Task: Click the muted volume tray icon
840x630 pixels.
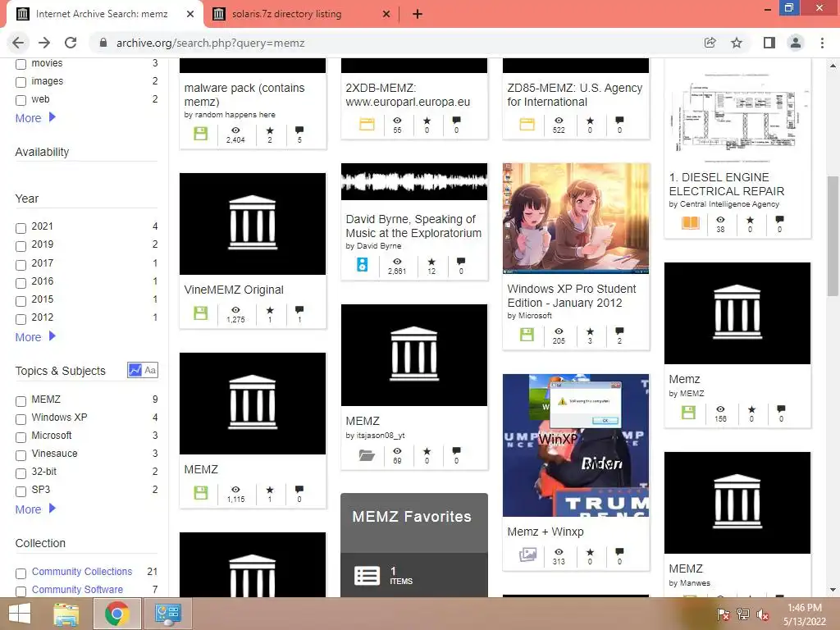Action: (763, 614)
